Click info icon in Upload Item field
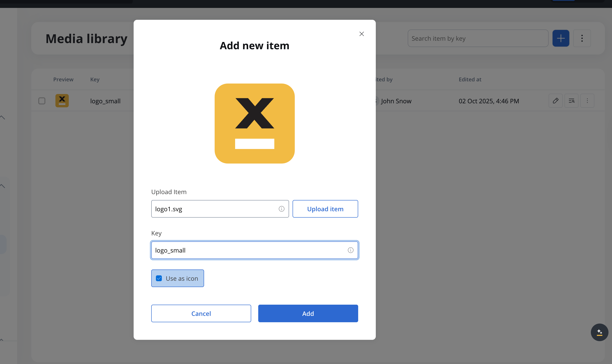 (281, 209)
